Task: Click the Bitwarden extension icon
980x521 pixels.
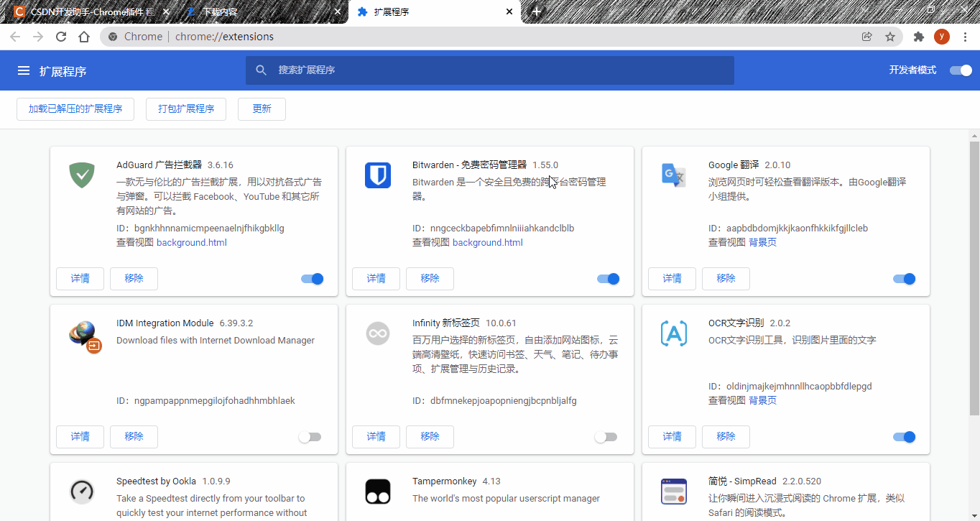Action: point(377,175)
